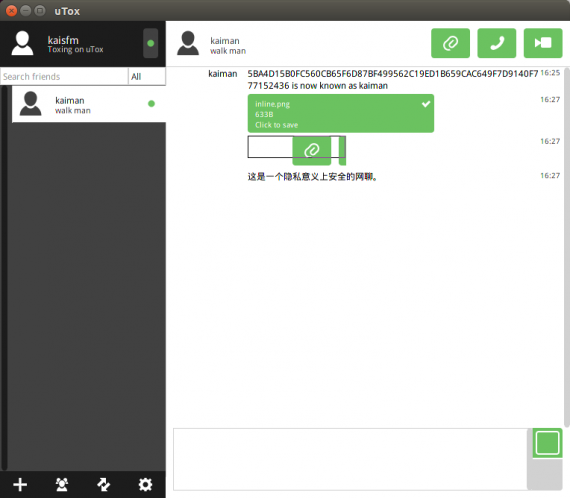Open the create group chat icon

pyautogui.click(x=62, y=484)
